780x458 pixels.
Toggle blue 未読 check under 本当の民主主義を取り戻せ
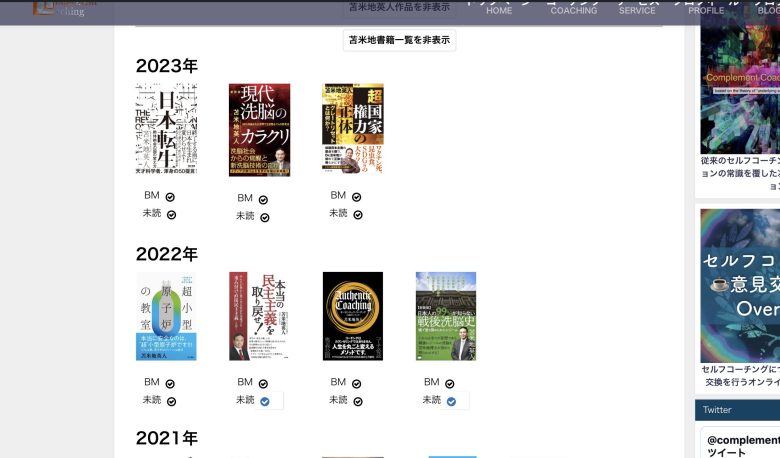[x=265, y=401]
